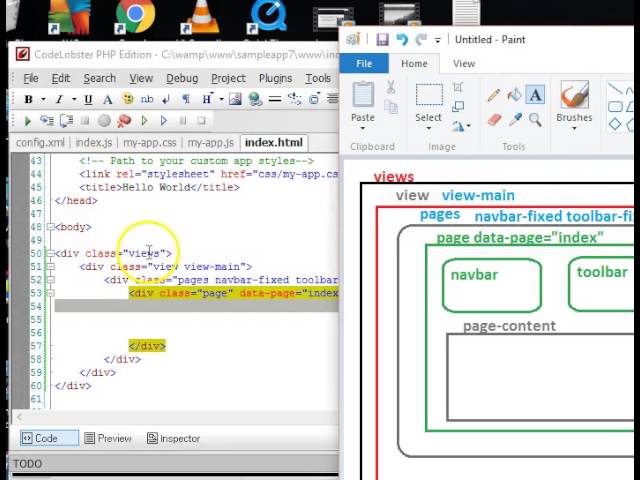Viewport: 640px width, 480px height.
Task: Insert a horizontal rule with the lines icon
Action: click(275, 99)
